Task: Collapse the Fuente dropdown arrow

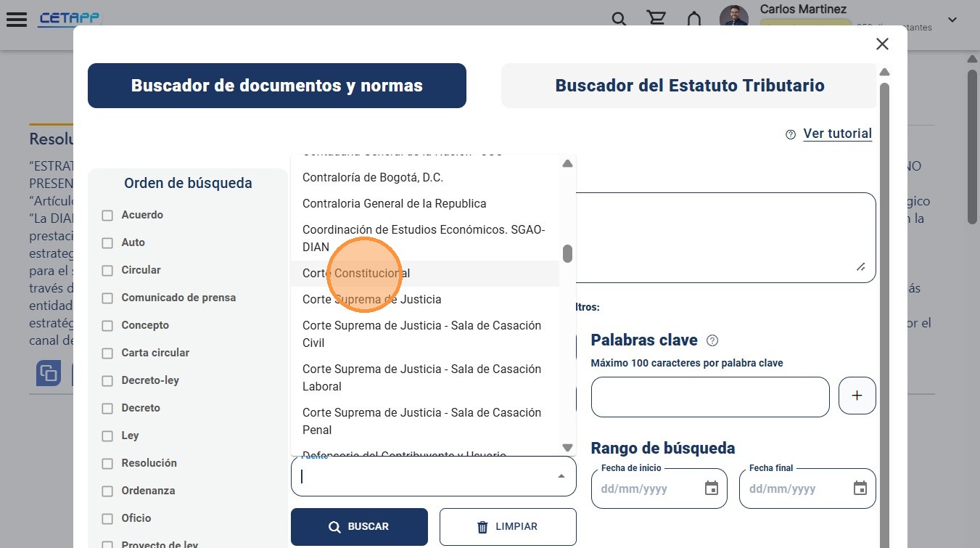Action: click(x=561, y=476)
